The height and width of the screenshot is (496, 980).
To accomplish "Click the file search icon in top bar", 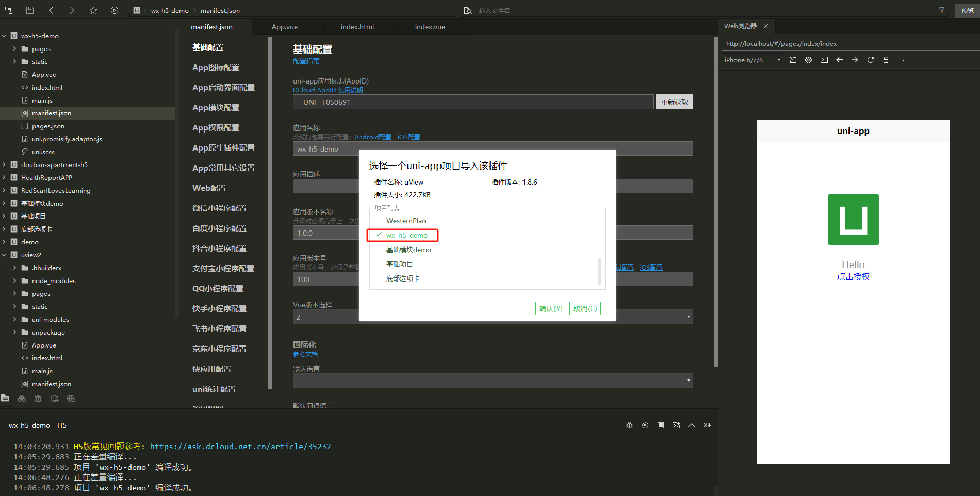I will (x=468, y=10).
